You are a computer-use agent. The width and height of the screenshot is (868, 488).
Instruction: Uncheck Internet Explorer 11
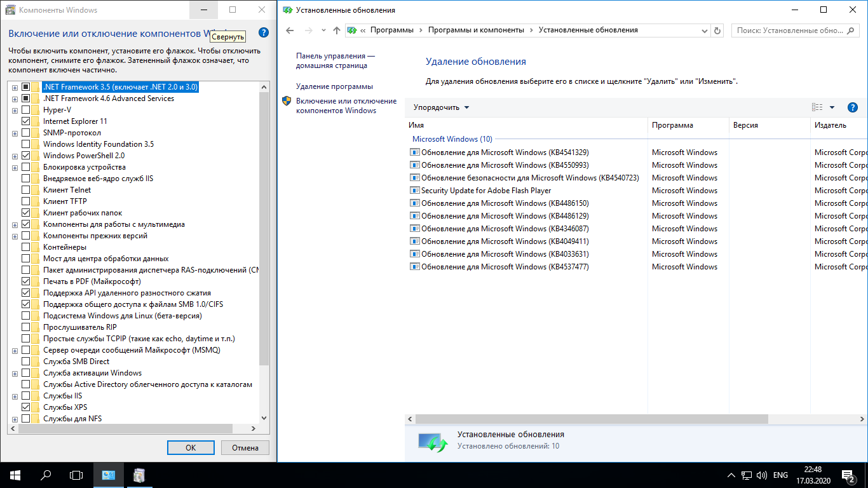point(25,121)
